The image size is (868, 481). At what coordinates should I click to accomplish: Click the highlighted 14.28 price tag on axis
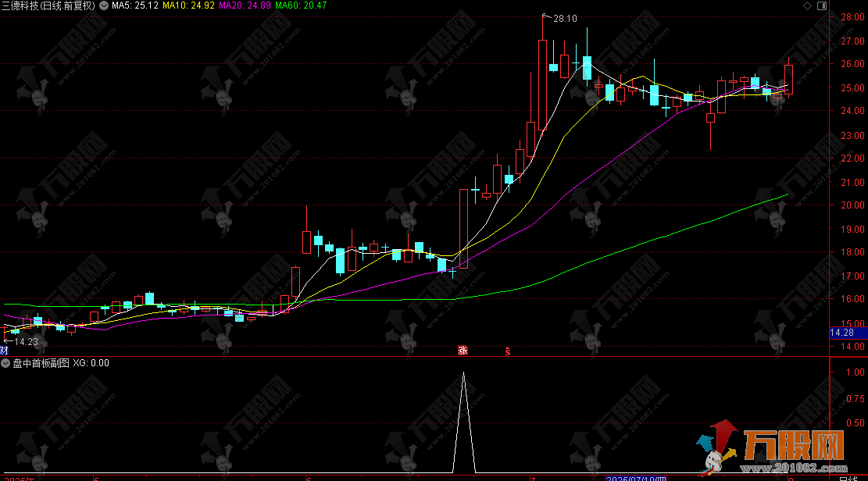pos(848,333)
